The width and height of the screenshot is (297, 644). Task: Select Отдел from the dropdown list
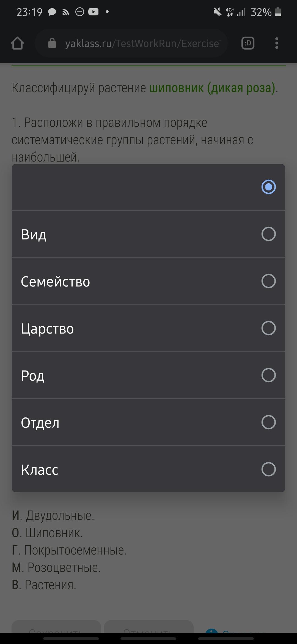coord(148,422)
